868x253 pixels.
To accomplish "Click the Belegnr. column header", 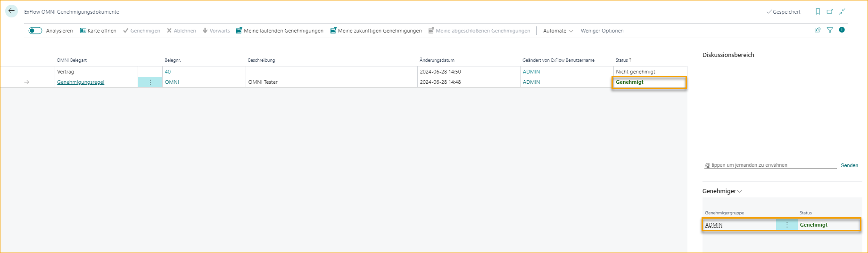I will [173, 60].
